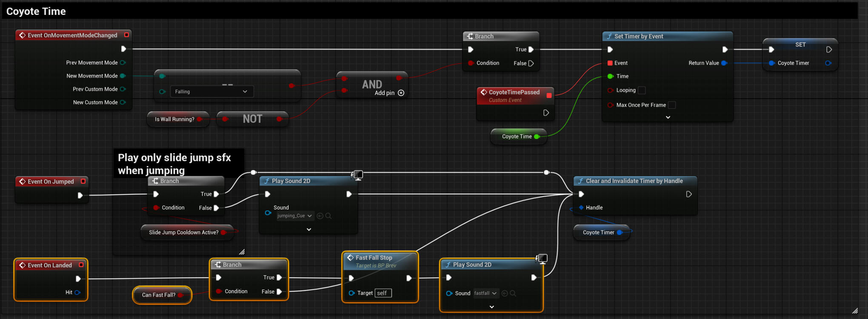The width and height of the screenshot is (868, 319).
Task: Click the Add pin plus icon on AND node
Action: point(401,93)
